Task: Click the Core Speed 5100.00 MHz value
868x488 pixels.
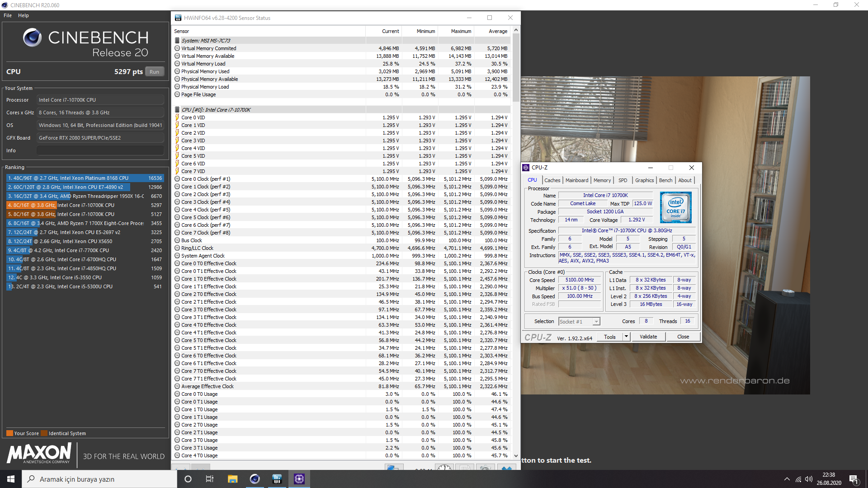Action: [580, 280]
